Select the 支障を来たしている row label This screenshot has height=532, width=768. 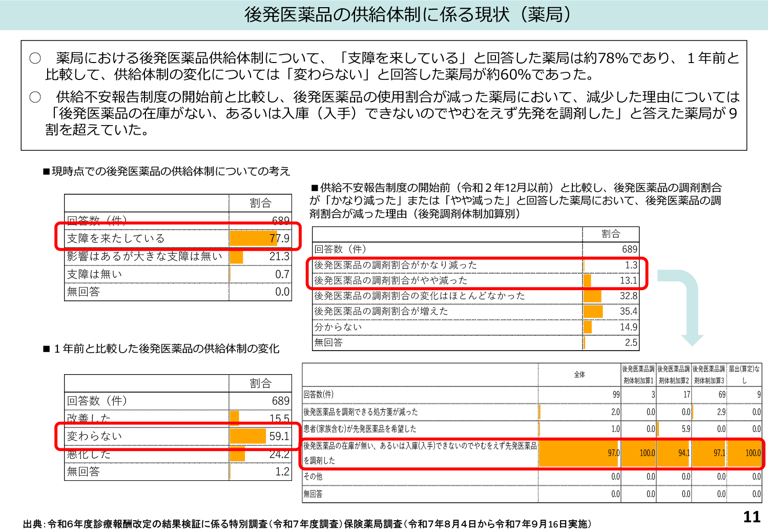tap(116, 238)
